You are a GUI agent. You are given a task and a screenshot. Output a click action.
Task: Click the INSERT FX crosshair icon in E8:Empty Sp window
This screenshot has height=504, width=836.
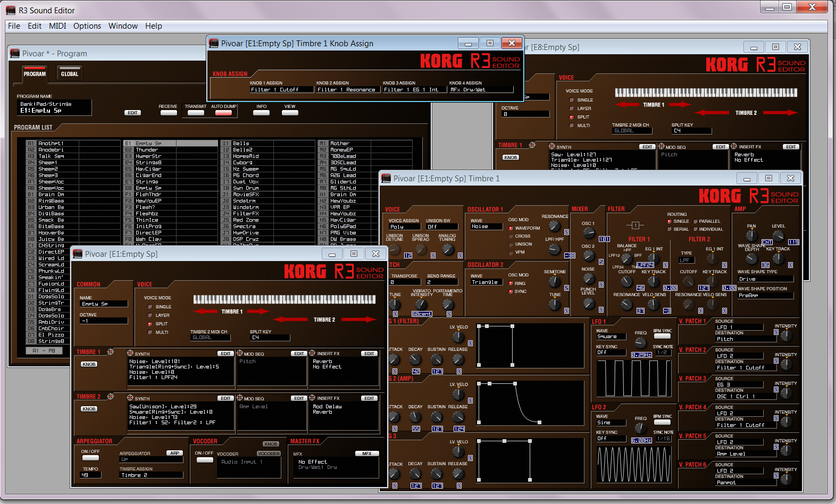click(734, 146)
